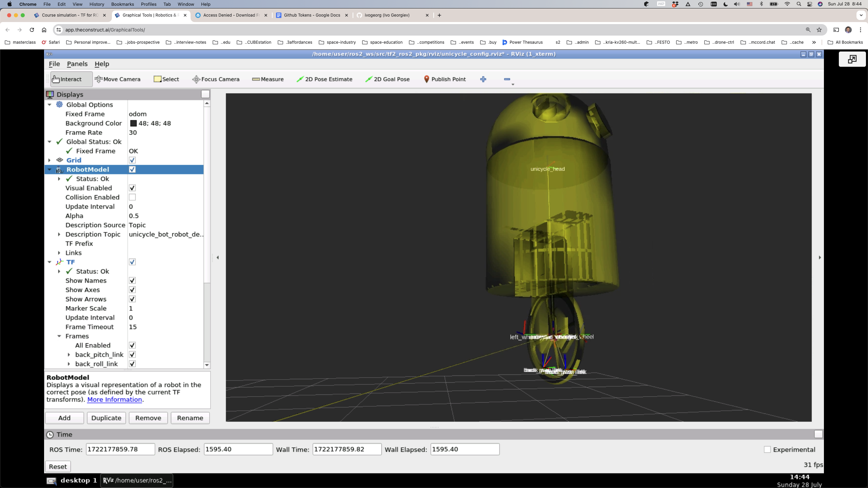Click the blue minus remove-tool icon

coord(507,79)
